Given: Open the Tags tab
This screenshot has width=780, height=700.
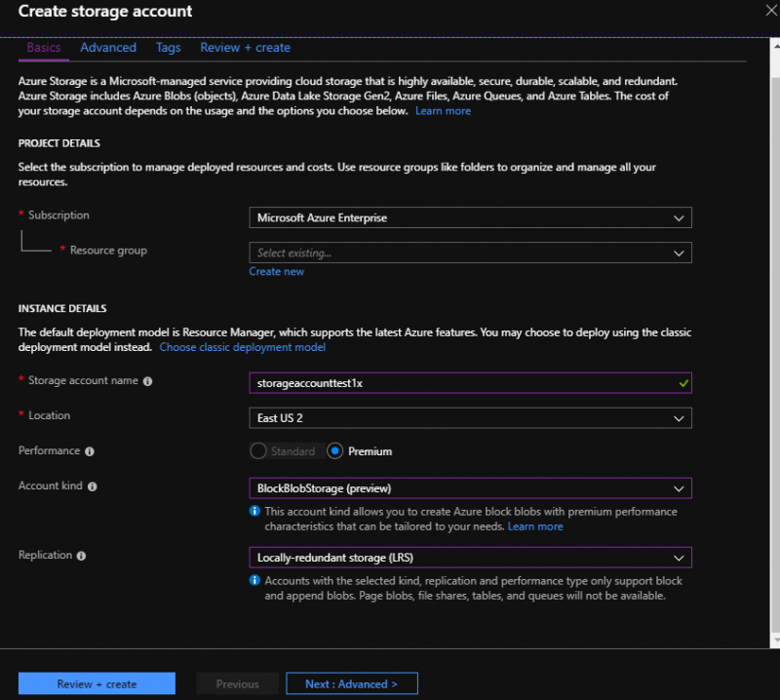Looking at the screenshot, I should coord(168,47).
